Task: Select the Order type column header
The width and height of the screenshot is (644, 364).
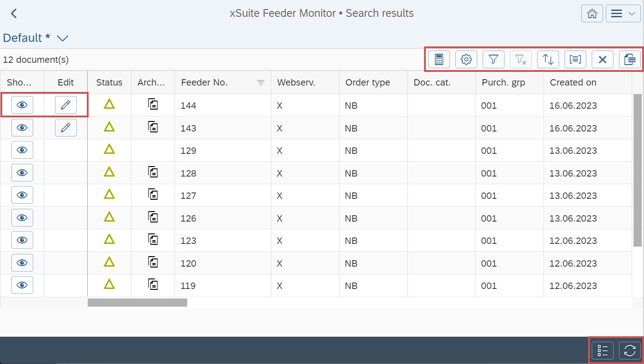Action: 367,82
